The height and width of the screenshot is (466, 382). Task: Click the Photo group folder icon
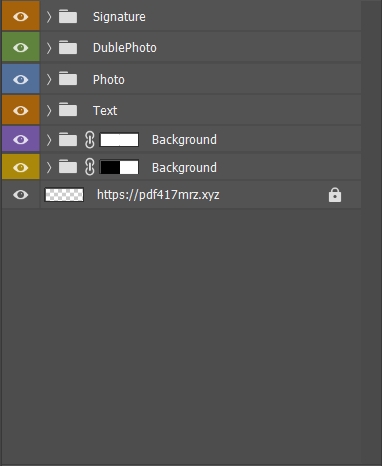pos(68,79)
